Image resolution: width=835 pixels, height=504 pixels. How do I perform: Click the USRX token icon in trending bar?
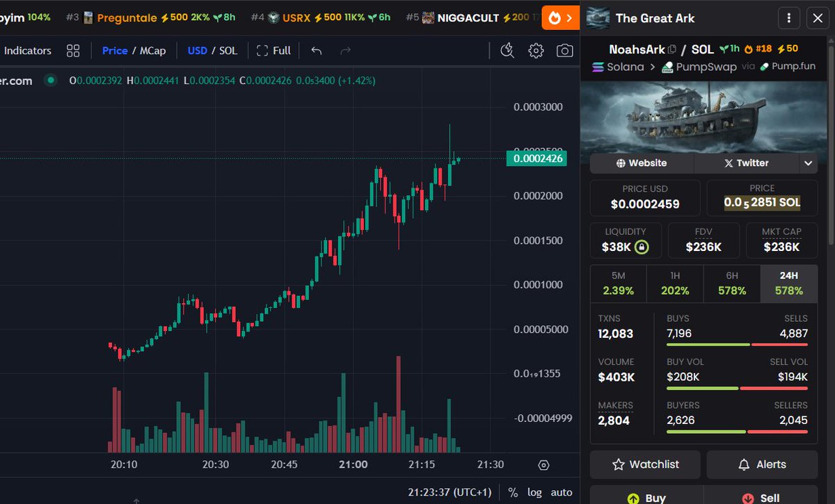(273, 17)
